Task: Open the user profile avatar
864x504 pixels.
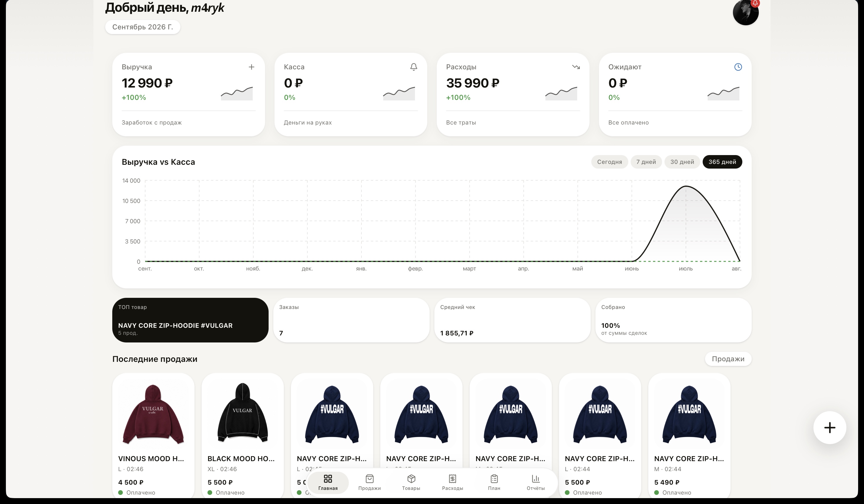Action: [745, 12]
